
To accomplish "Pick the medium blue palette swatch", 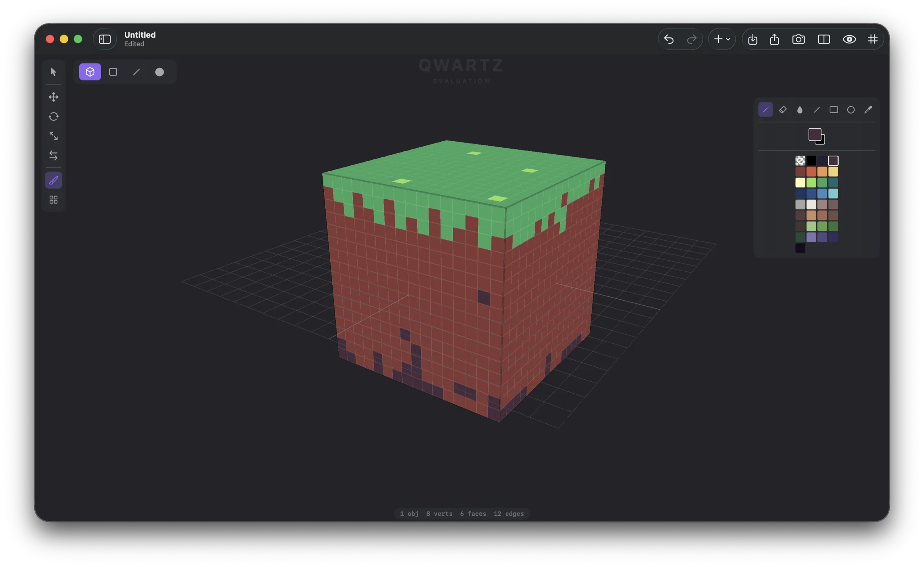I will [822, 193].
